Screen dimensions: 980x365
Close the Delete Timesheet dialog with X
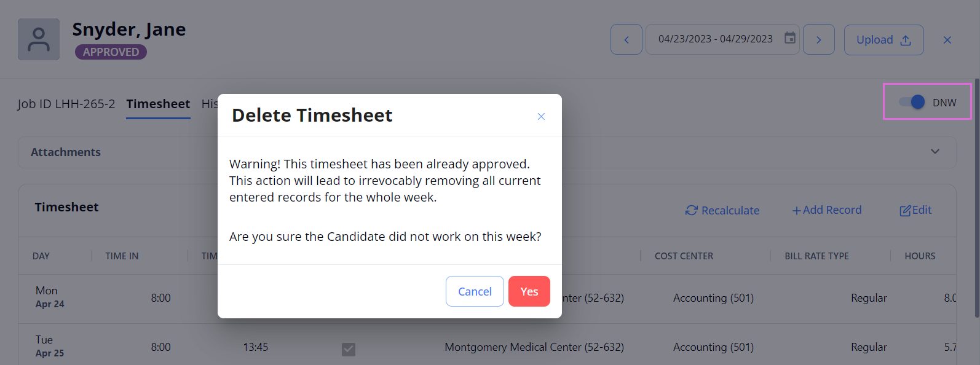541,116
